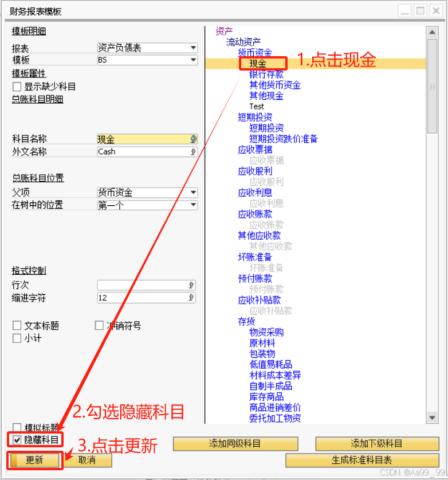Select the 委托加工物资 tree item

[x=275, y=418]
